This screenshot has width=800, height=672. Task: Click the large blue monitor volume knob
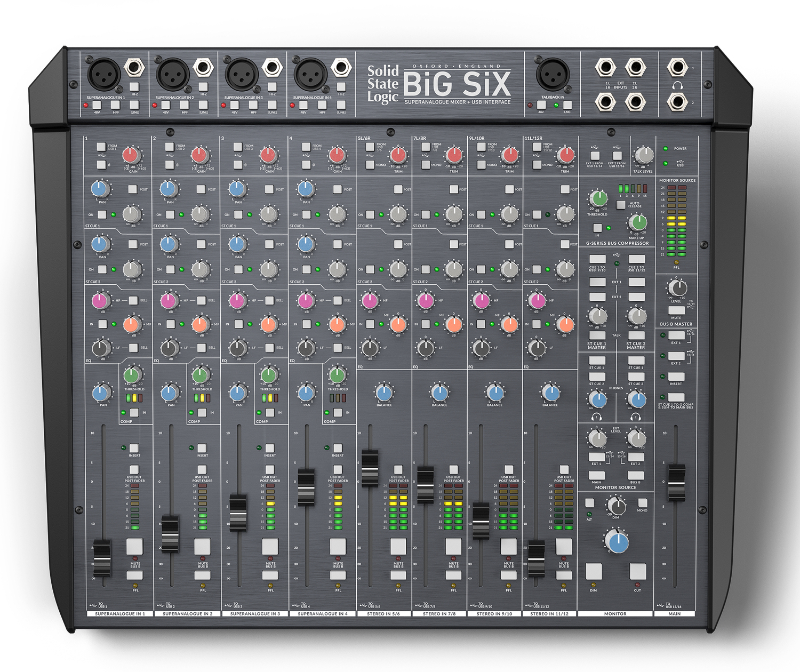pyautogui.click(x=618, y=543)
